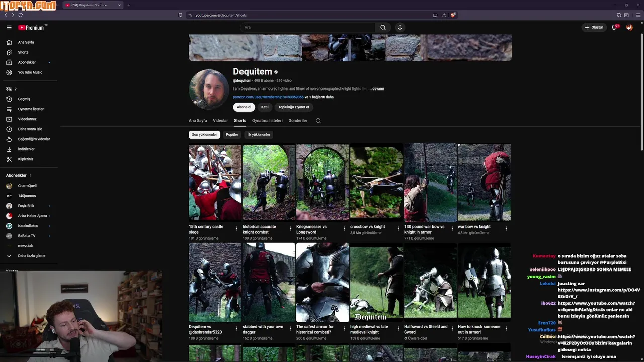The height and width of the screenshot is (362, 644).
Task: Switch to channel Ana Sayfa tab
Action: click(198, 121)
